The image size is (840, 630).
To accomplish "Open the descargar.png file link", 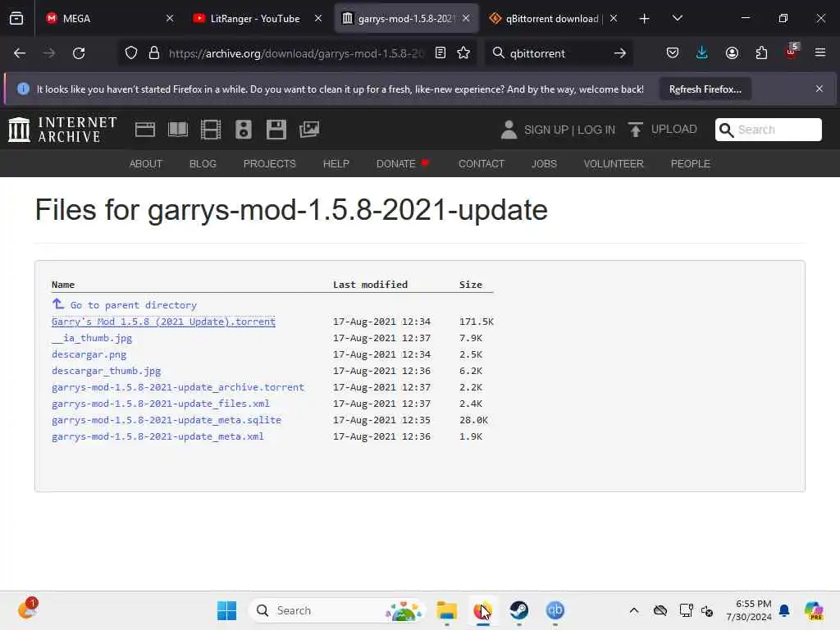I will click(x=89, y=354).
